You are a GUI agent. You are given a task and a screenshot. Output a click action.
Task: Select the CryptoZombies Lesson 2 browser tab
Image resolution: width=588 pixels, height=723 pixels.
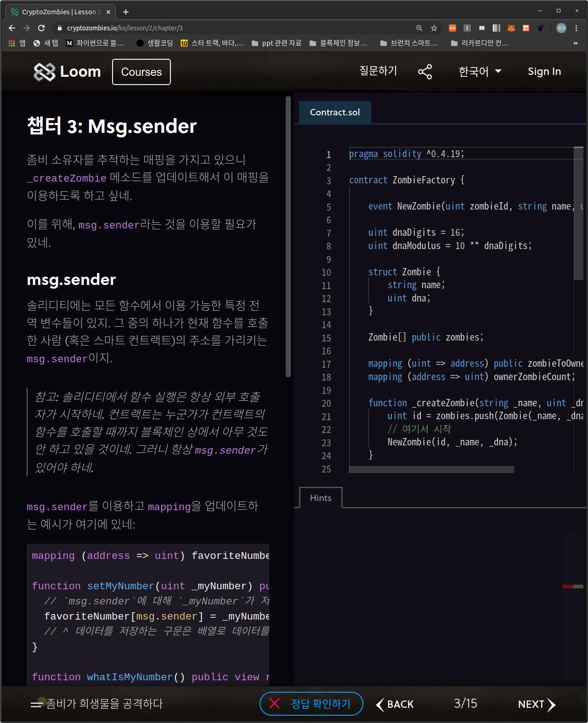point(60,12)
